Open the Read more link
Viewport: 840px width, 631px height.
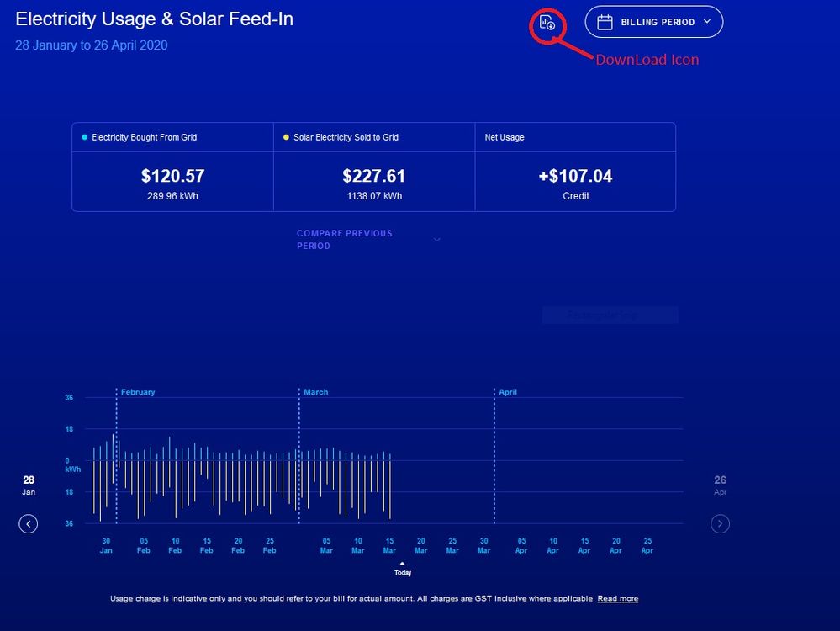click(x=617, y=598)
